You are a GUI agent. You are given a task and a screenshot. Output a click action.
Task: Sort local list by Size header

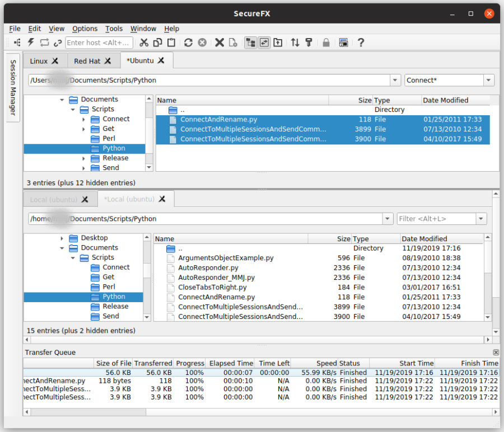click(x=330, y=238)
